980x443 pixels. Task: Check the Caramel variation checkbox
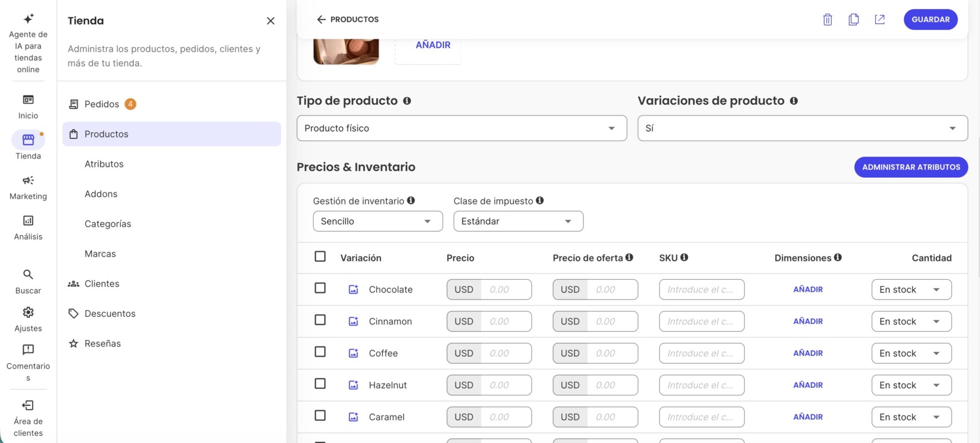(320, 416)
